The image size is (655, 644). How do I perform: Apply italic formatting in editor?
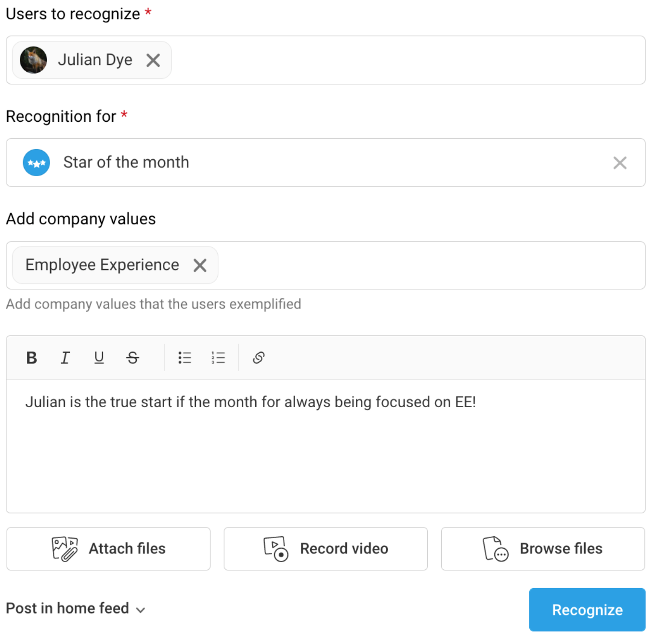[65, 358]
